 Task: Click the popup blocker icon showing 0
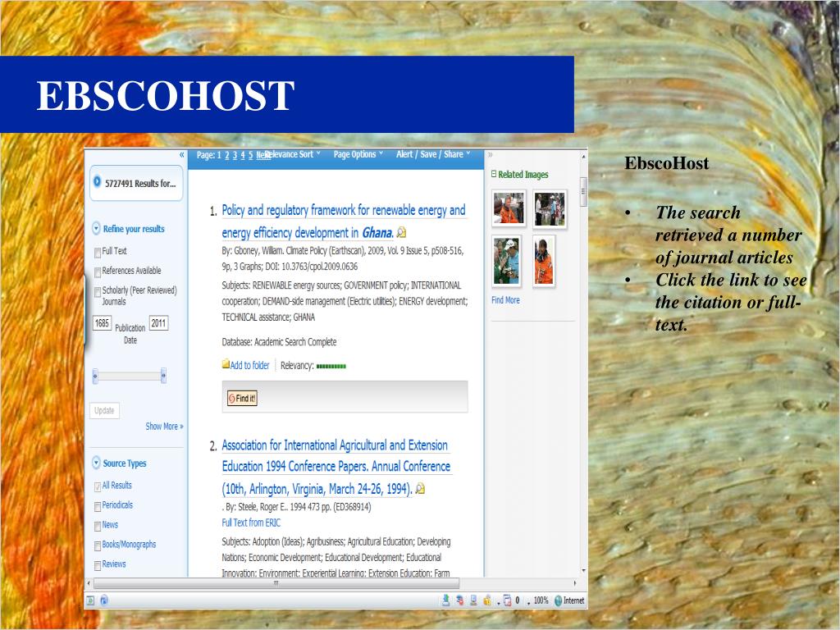(x=507, y=600)
